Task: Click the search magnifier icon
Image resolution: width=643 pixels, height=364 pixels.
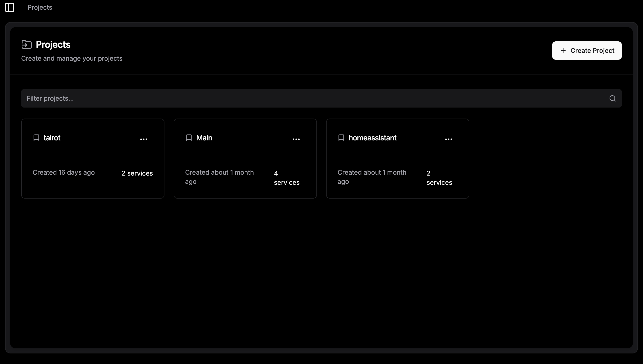Action: (x=612, y=98)
